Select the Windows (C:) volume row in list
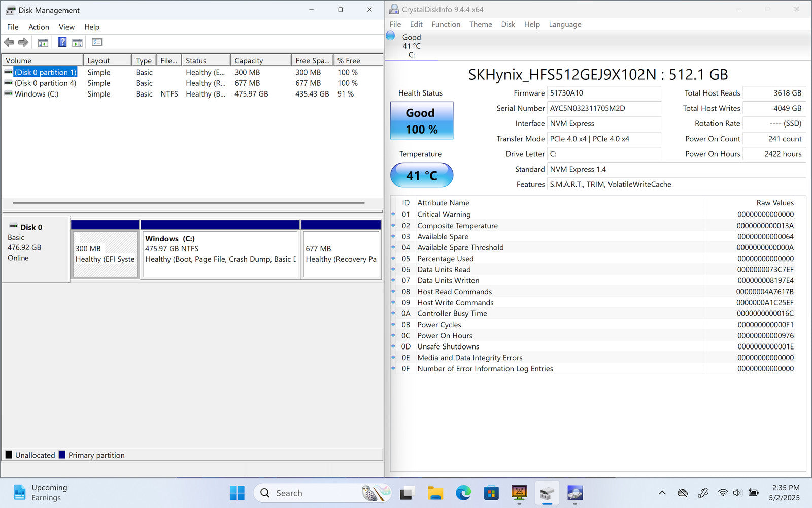 (x=193, y=93)
